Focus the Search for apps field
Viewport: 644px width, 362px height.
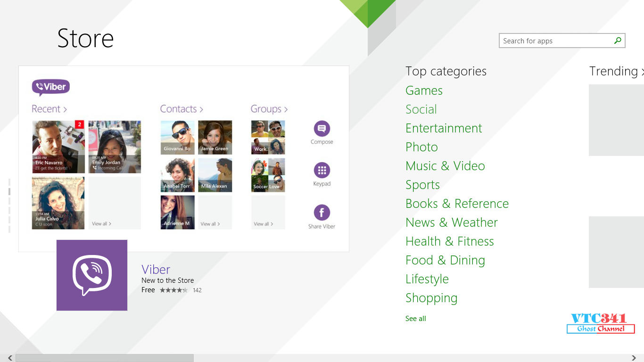tap(562, 41)
